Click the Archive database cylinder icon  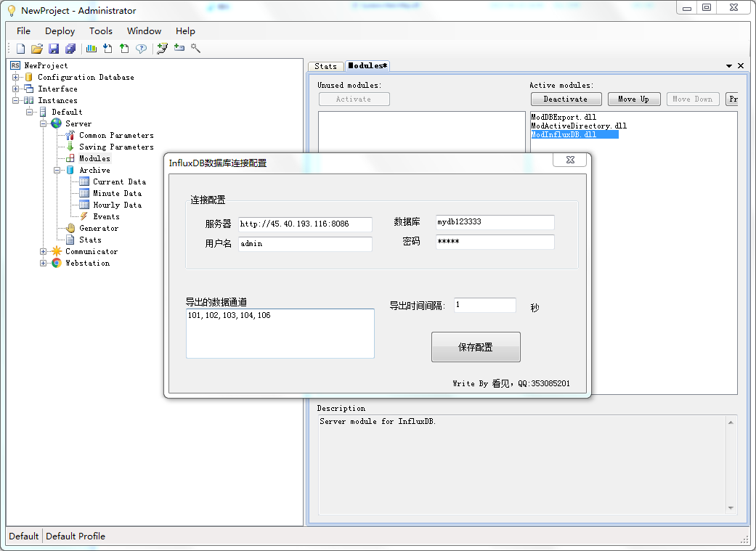(70, 170)
